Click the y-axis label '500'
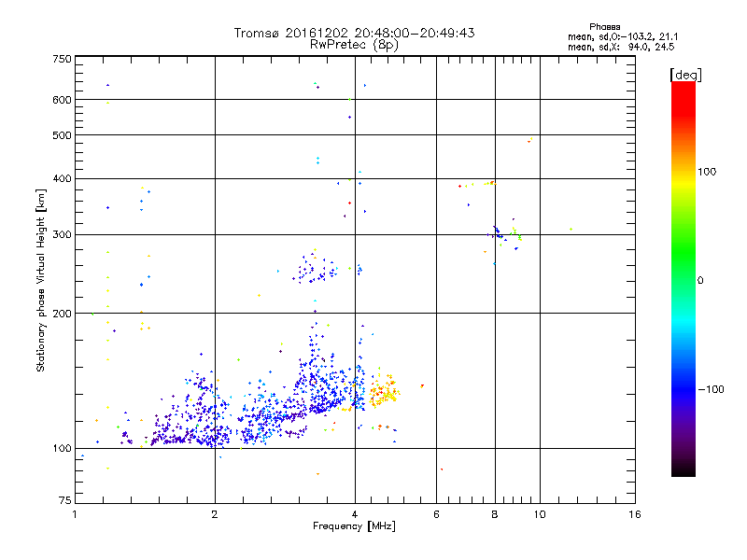The image size is (747, 560). pyautogui.click(x=62, y=135)
